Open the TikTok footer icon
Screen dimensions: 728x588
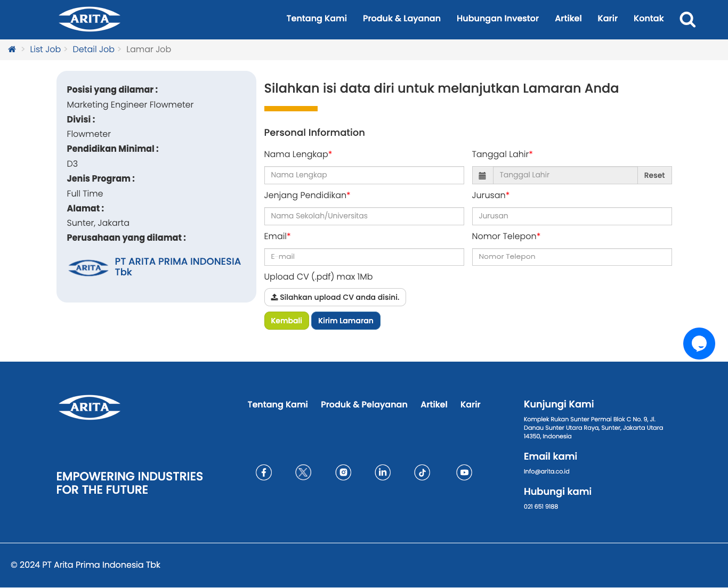click(x=422, y=472)
